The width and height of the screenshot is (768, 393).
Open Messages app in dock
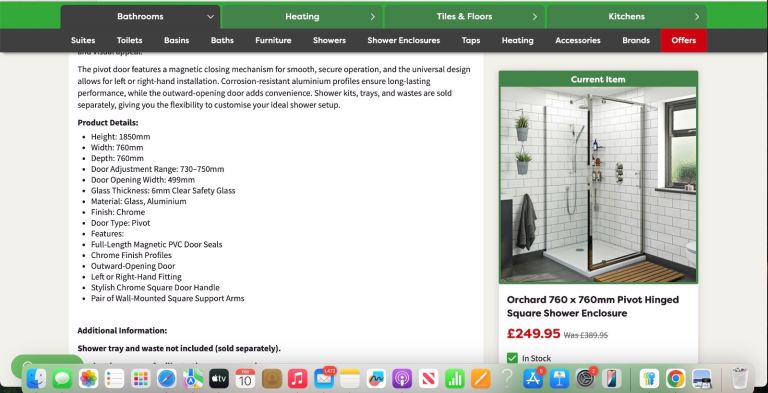62,378
